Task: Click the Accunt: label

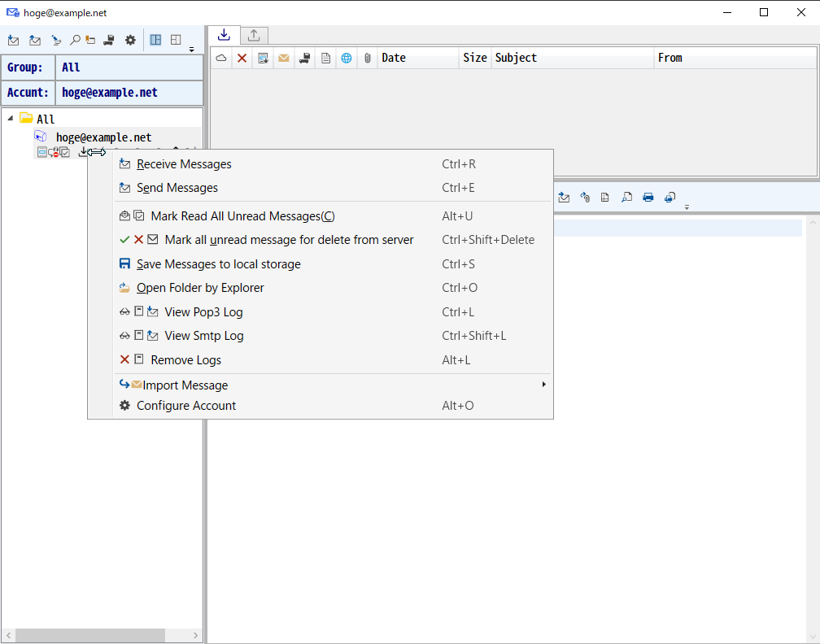Action: (x=28, y=93)
